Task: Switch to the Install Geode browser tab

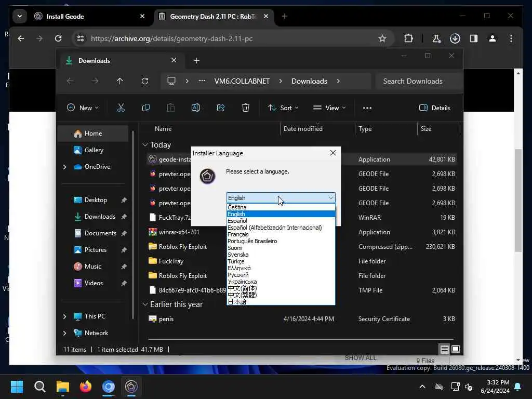Action: click(90, 16)
